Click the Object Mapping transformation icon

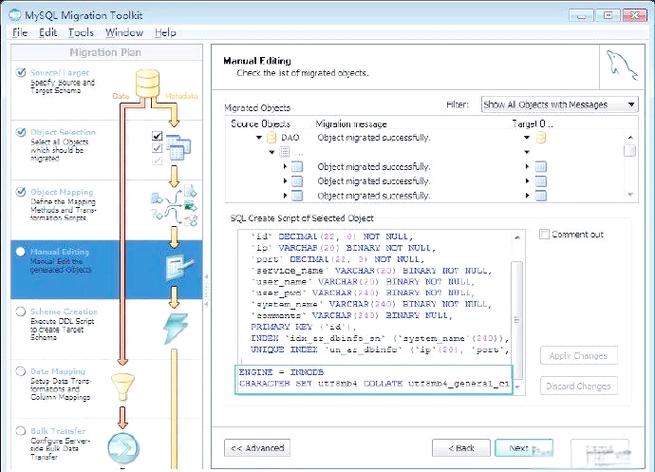pyautogui.click(x=174, y=205)
